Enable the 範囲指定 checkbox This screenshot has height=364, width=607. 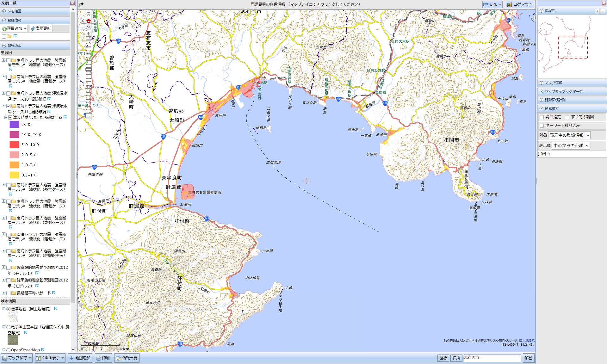(x=542, y=117)
